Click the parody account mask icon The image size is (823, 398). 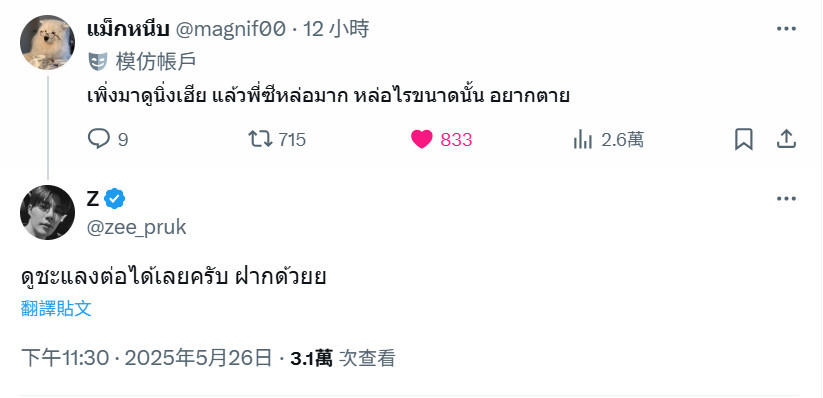tap(98, 62)
